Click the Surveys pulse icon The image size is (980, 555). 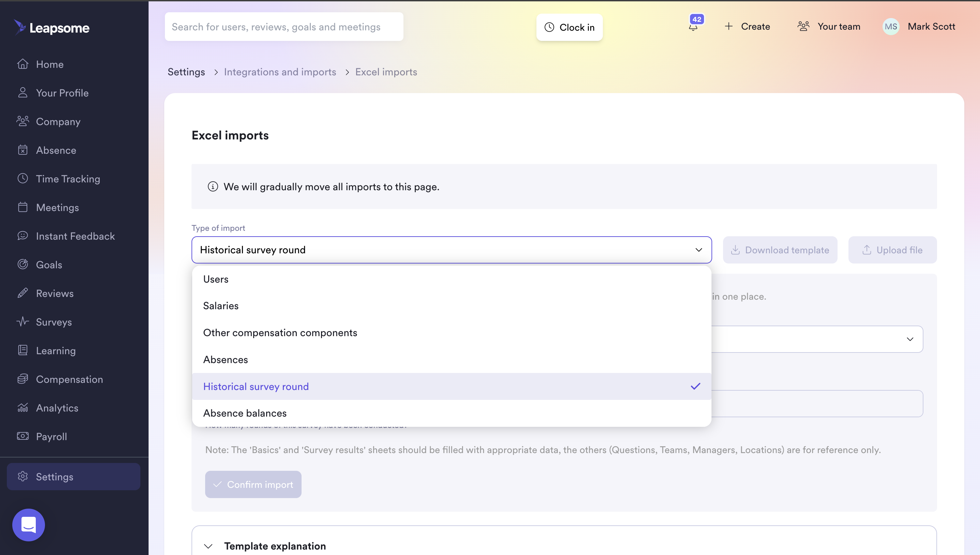(23, 322)
